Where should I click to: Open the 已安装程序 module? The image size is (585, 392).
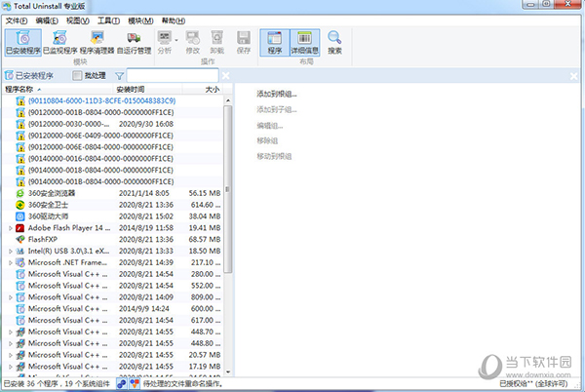[x=22, y=43]
